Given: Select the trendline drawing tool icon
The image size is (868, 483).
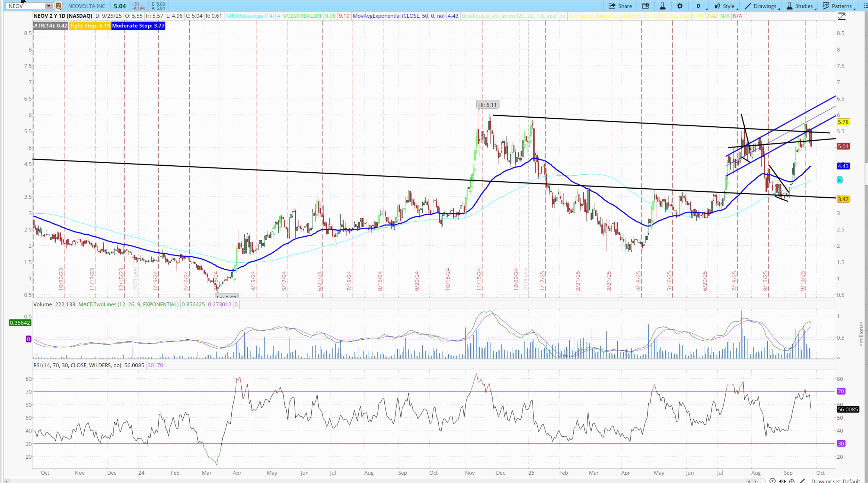Looking at the screenshot, I should [802, 481].
